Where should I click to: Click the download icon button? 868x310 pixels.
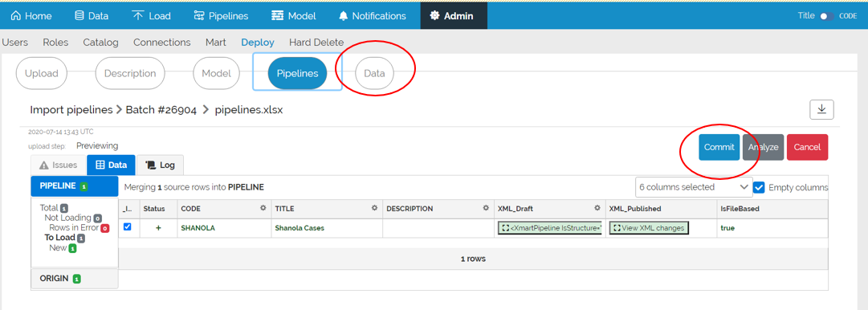click(x=821, y=109)
